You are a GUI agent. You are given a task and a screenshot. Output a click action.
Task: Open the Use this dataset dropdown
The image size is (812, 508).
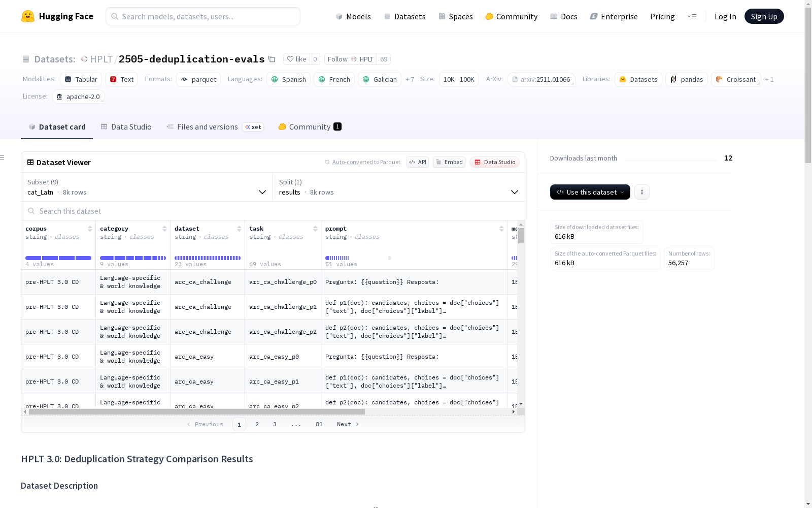tap(590, 192)
